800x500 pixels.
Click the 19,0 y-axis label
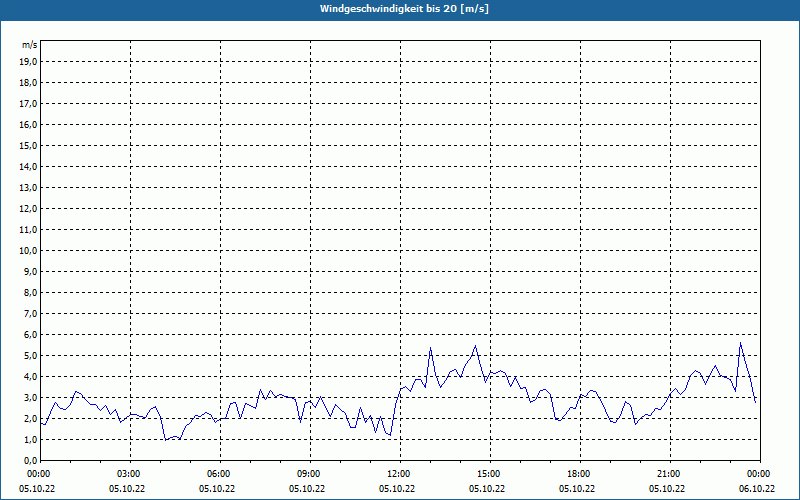click(x=29, y=61)
